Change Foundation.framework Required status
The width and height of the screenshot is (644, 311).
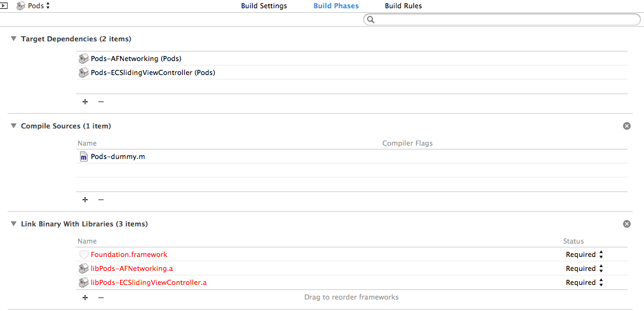pyautogui.click(x=584, y=254)
